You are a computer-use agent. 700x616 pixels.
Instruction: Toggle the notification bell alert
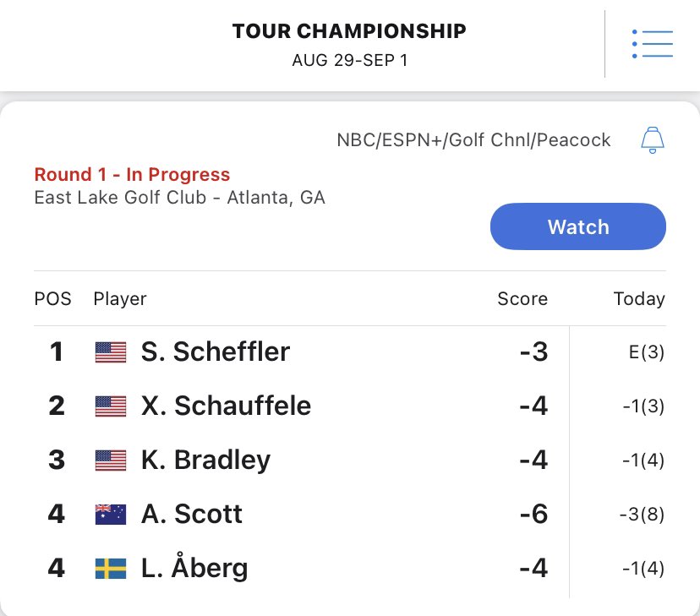click(652, 140)
